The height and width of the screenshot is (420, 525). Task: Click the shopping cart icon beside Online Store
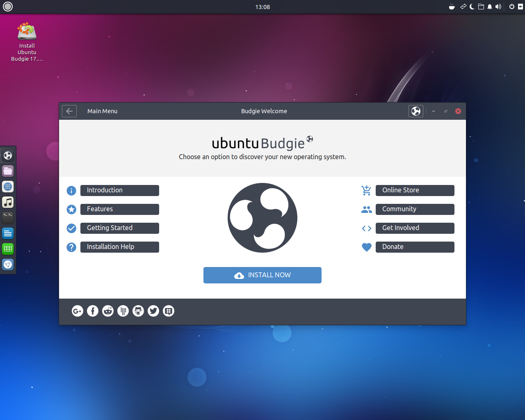point(366,190)
